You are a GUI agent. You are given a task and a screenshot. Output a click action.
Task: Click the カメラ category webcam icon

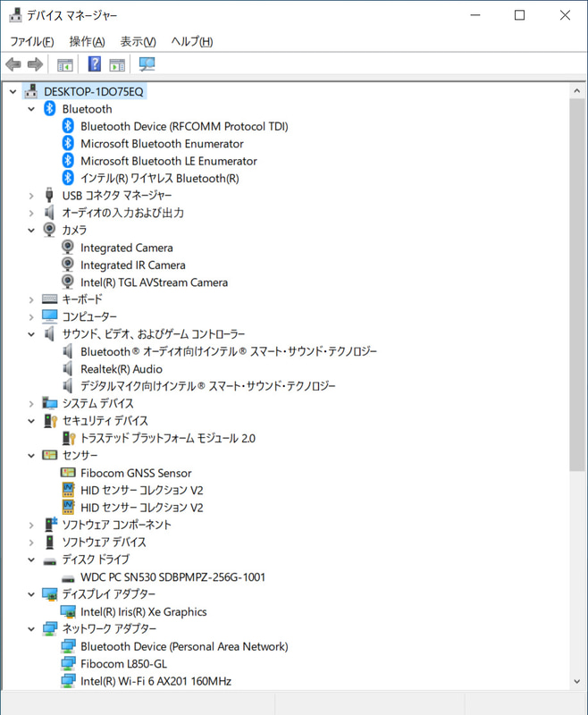coord(49,230)
